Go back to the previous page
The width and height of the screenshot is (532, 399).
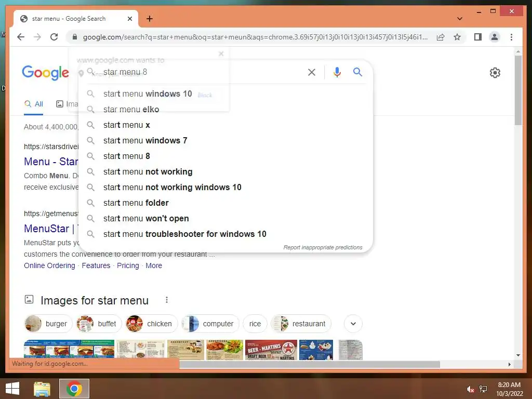[x=21, y=37]
